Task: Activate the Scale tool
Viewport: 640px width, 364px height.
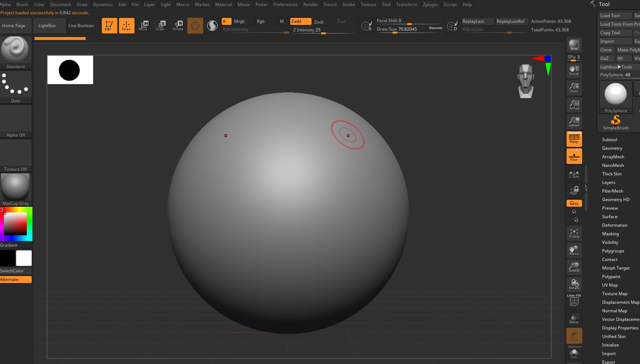Action: click(161, 25)
